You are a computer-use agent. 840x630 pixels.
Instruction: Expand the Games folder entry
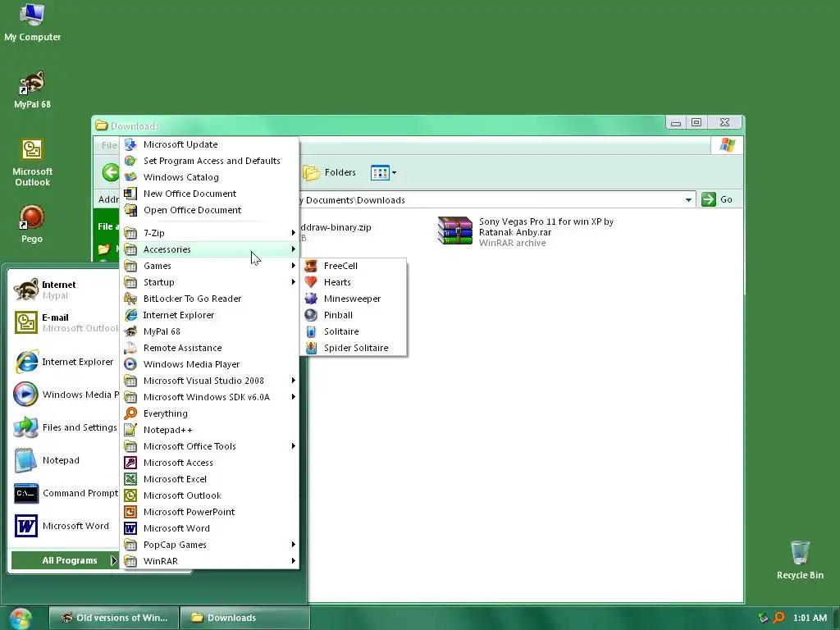(209, 266)
